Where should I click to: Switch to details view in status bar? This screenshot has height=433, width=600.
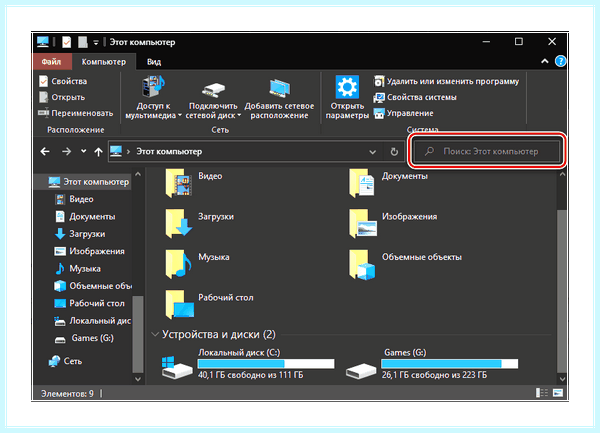[541, 393]
